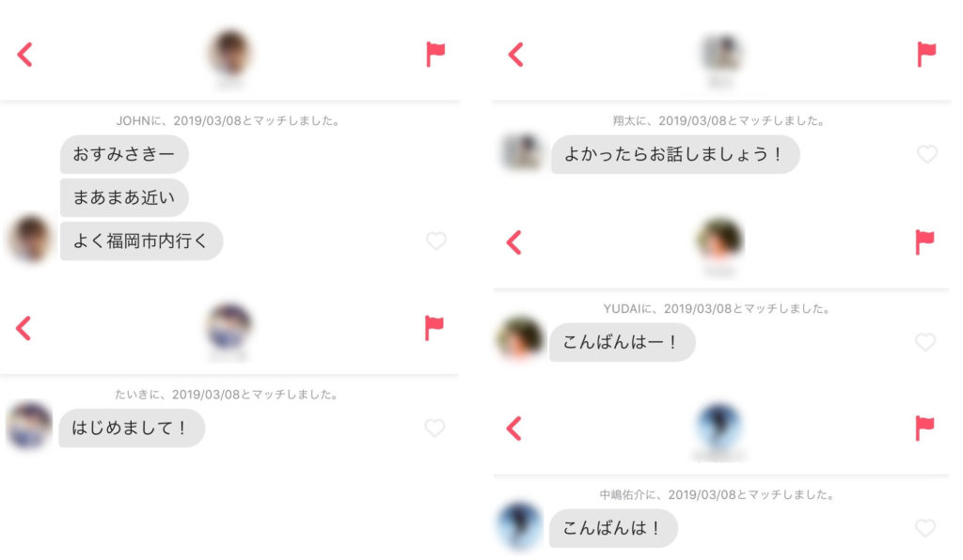Image resolution: width=963 pixels, height=560 pixels.
Task: Open JOHN's profile photo in the chat header
Action: click(x=230, y=52)
